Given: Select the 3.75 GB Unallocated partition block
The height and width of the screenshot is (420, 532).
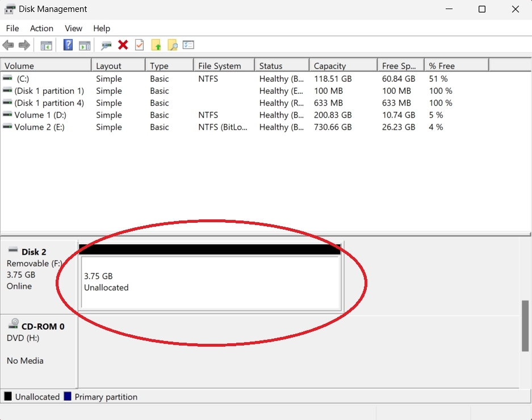Looking at the screenshot, I should coord(210,282).
